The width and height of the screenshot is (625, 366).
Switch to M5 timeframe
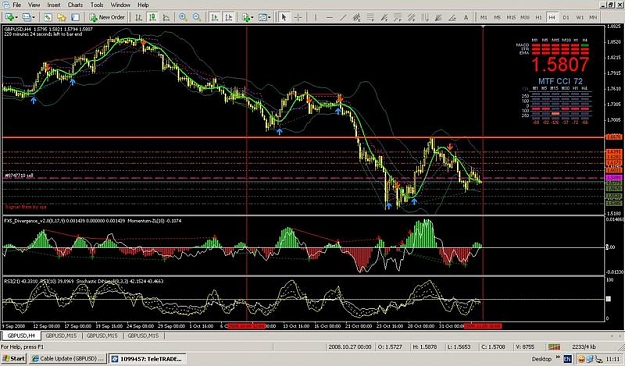click(497, 17)
